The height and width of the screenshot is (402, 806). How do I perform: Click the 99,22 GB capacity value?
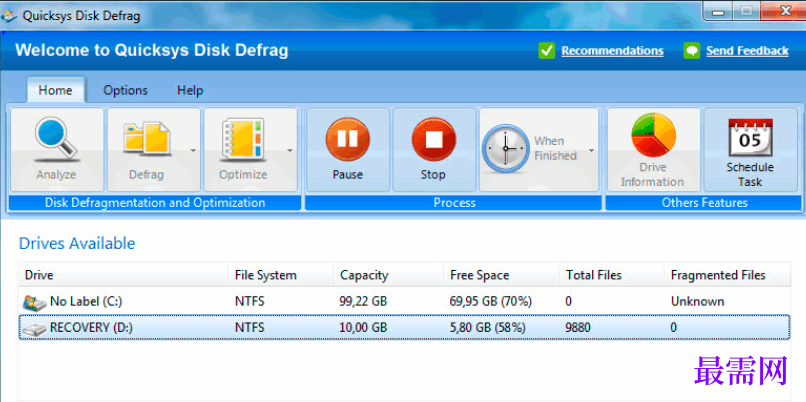pos(363,302)
